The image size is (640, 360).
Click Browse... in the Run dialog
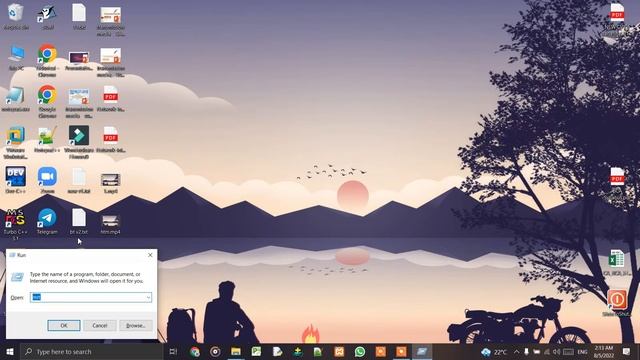click(136, 325)
